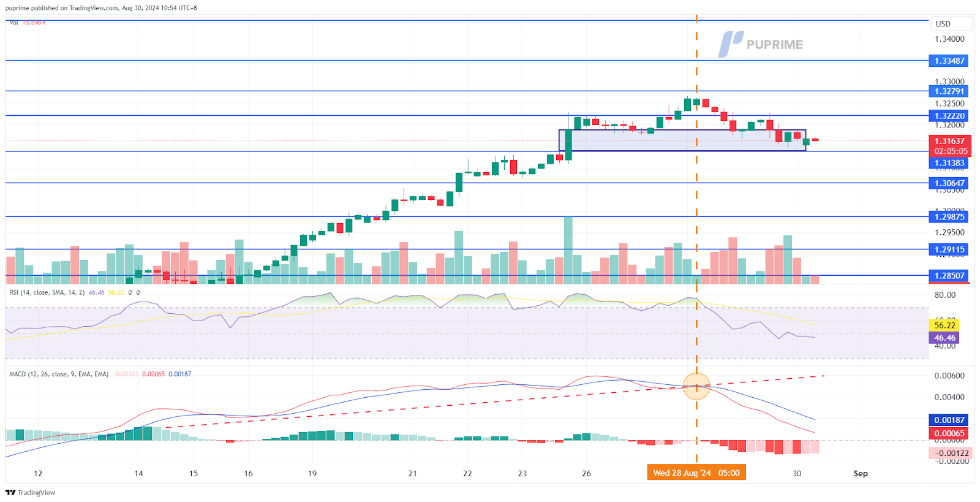
Task: Click the 02:05:05 bar countdown timer
Action: (x=949, y=151)
